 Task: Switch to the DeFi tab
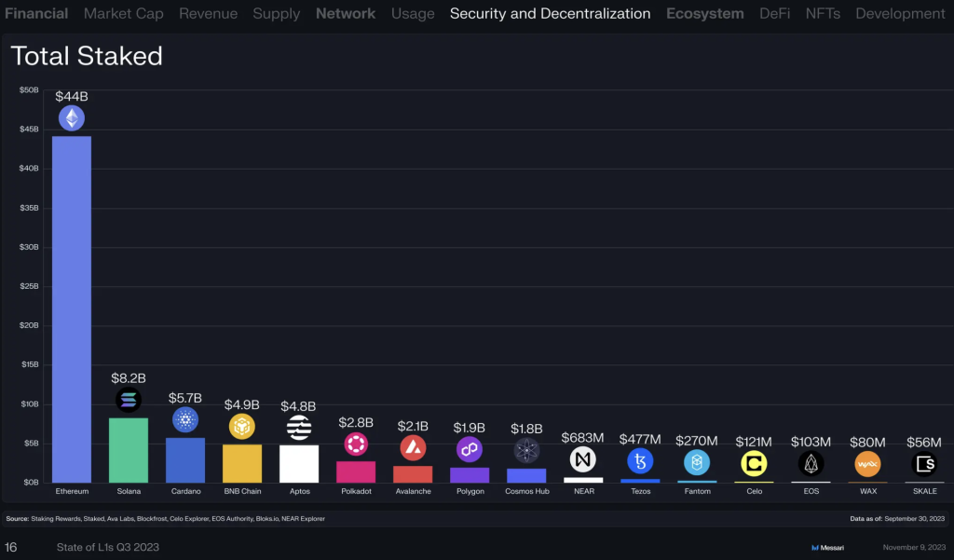click(x=774, y=13)
